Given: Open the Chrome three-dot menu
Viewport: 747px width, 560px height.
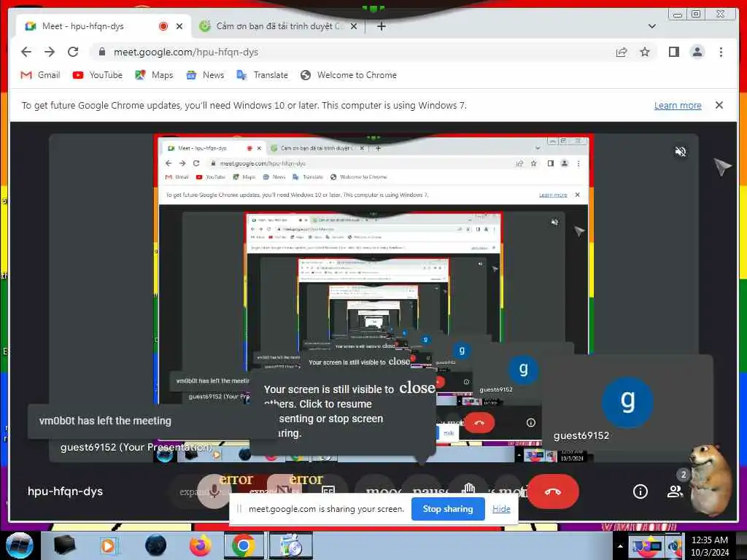Looking at the screenshot, I should [721, 52].
